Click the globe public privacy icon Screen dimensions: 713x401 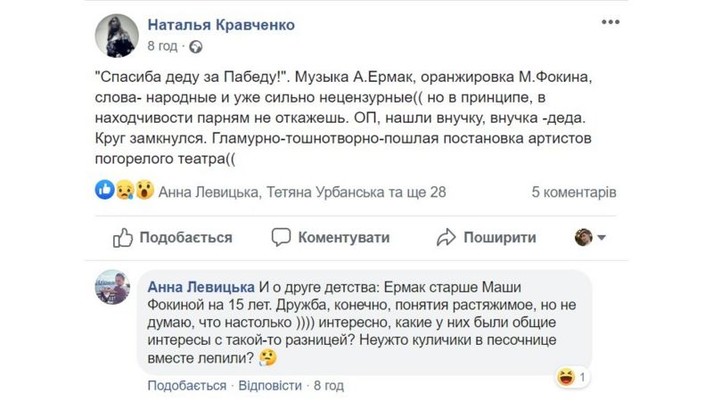195,46
